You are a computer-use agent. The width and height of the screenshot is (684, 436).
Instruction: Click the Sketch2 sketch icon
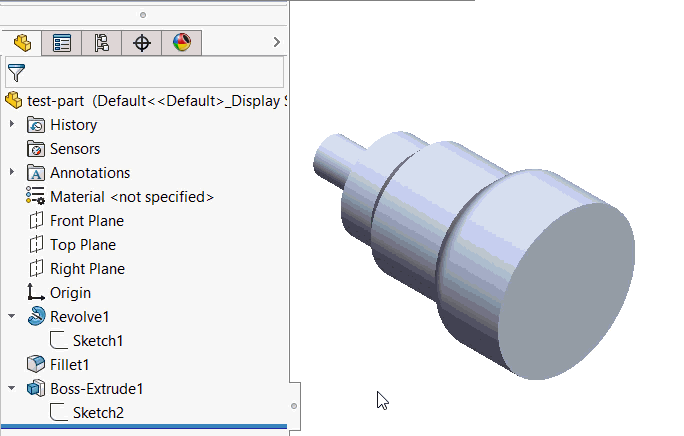[58, 412]
